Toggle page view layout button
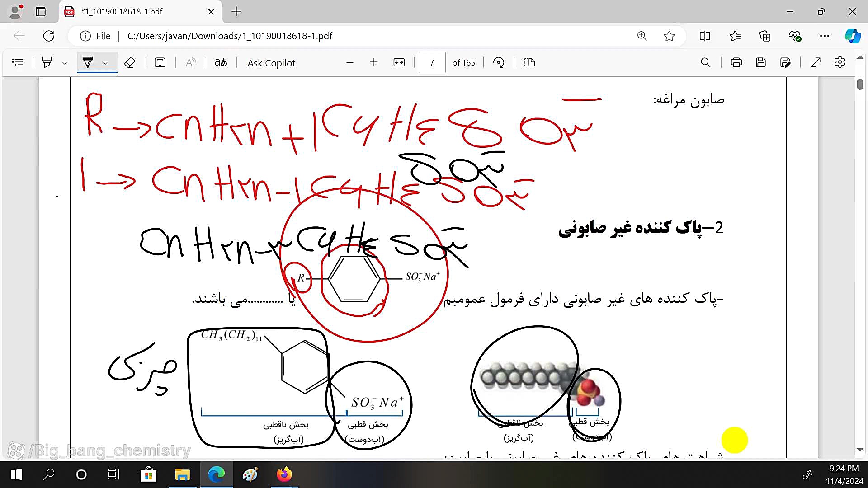Viewport: 868px width, 488px height. pos(529,62)
